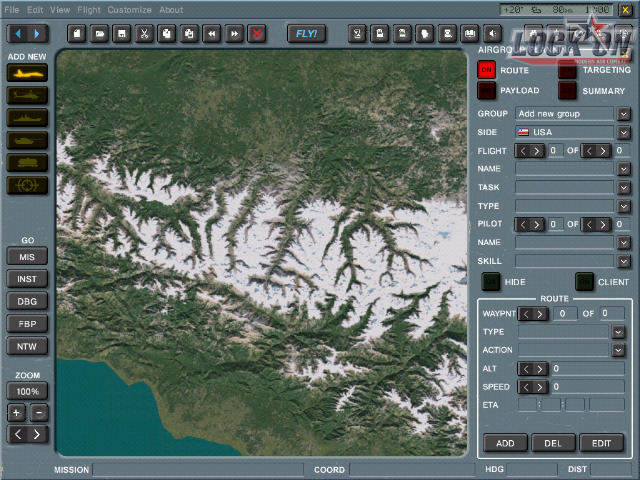Screen dimensions: 640x480
Task: Add a new ship group
Action: pyautogui.click(x=27, y=118)
